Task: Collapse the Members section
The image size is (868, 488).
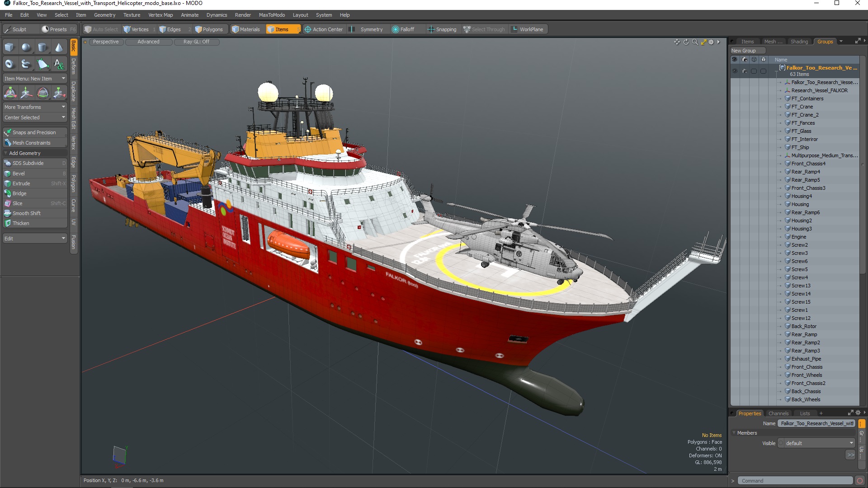Action: pyautogui.click(x=734, y=433)
